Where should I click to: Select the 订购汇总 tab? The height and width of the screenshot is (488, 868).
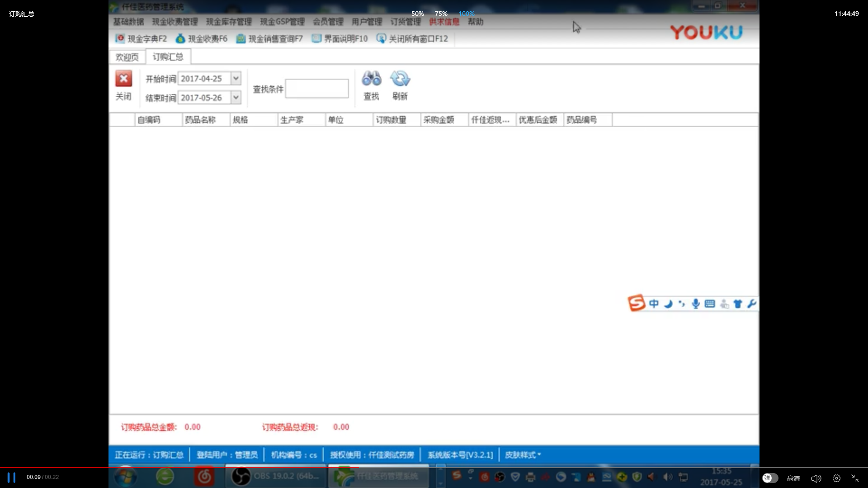click(x=168, y=57)
